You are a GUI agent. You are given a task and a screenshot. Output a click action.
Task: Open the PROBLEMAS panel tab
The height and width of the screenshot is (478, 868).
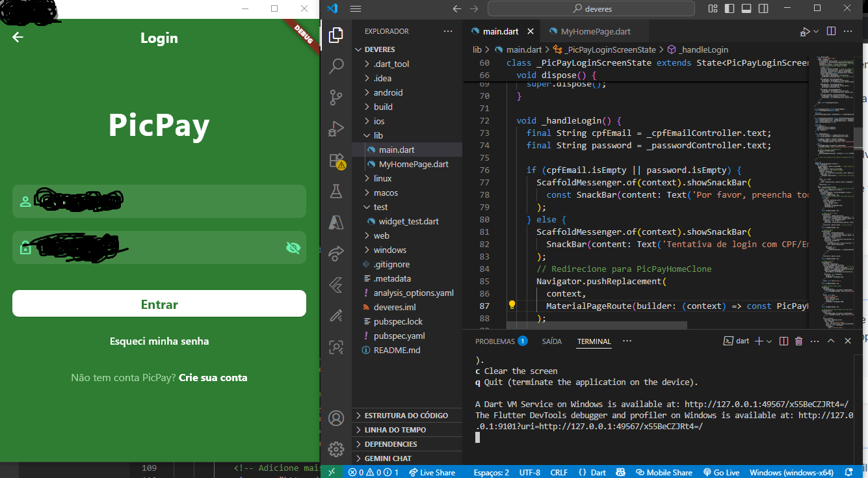coord(501,341)
